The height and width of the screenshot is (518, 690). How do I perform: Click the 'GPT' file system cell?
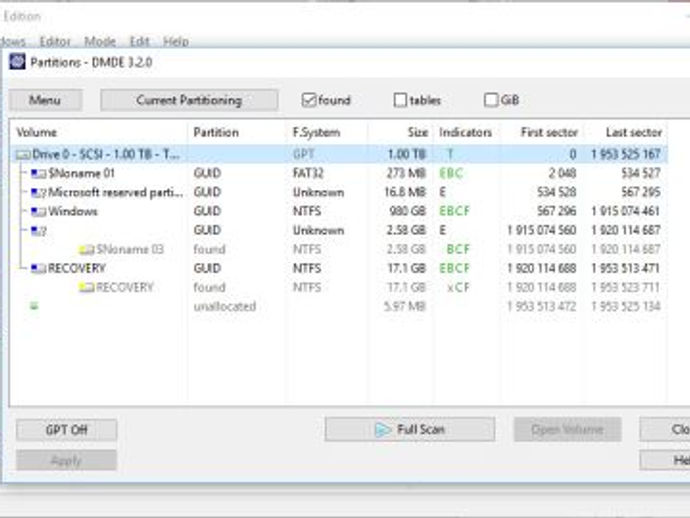coord(304,154)
